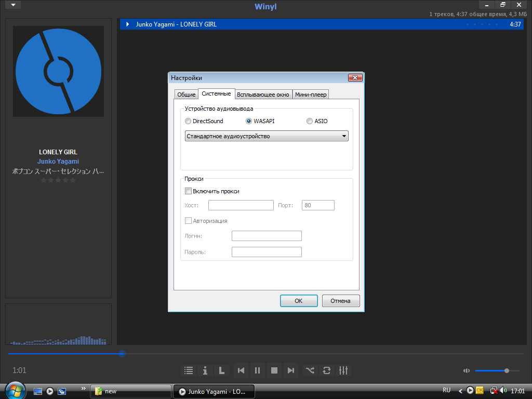Screen dimensions: 532x399
Task: Click the playback progress slider knob
Action: click(122, 354)
